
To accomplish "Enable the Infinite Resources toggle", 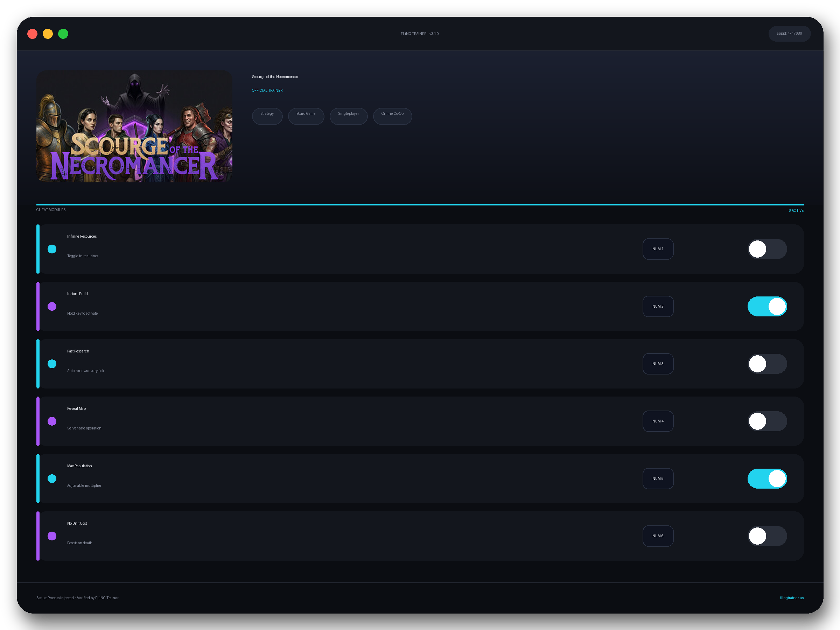I will pos(767,249).
